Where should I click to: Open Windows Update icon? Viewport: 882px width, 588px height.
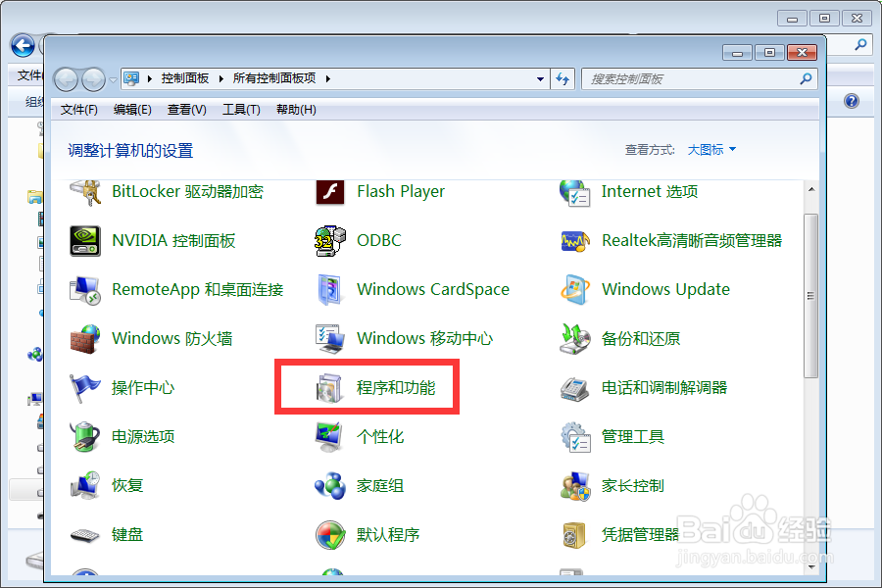click(x=575, y=290)
